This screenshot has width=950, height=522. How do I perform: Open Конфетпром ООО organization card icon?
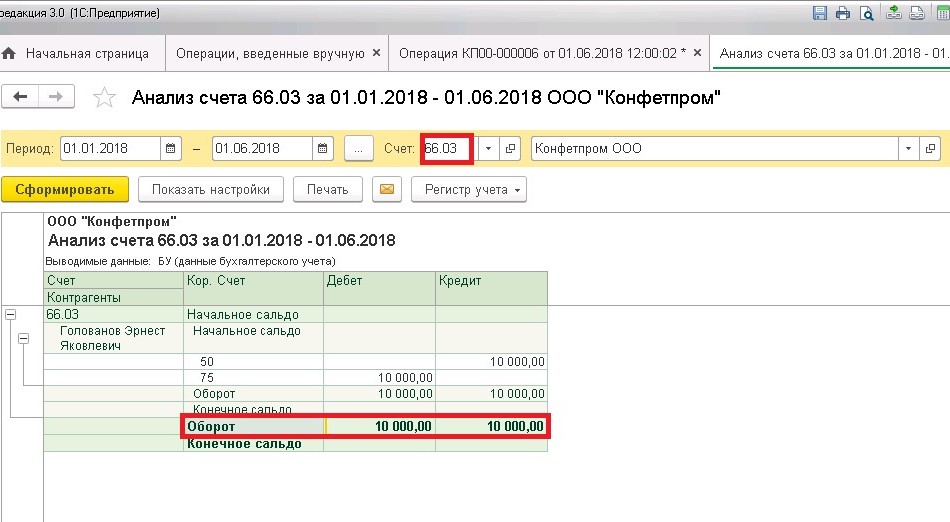pyautogui.click(x=931, y=148)
